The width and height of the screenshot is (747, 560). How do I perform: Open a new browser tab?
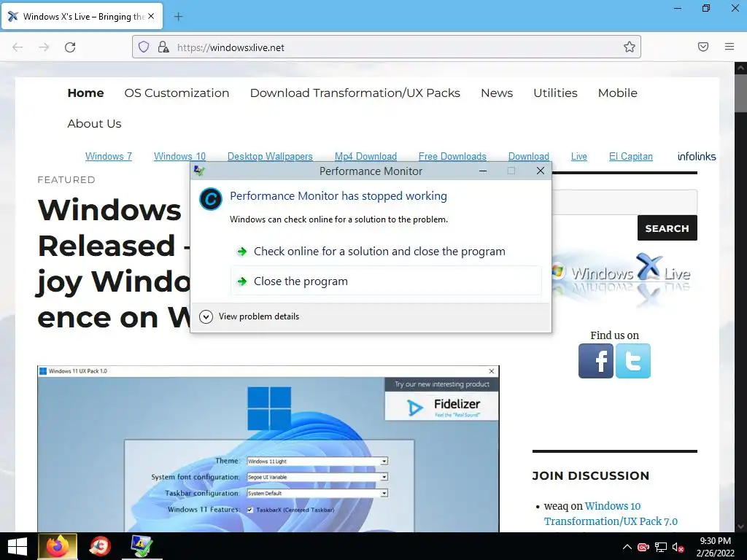pyautogui.click(x=178, y=17)
